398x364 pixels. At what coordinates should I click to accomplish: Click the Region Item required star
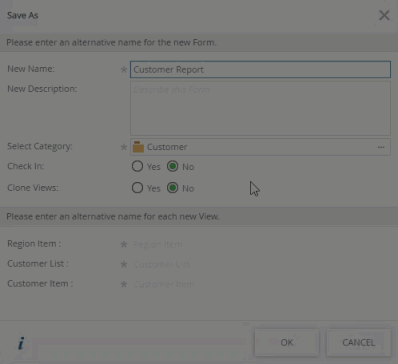coord(124,244)
